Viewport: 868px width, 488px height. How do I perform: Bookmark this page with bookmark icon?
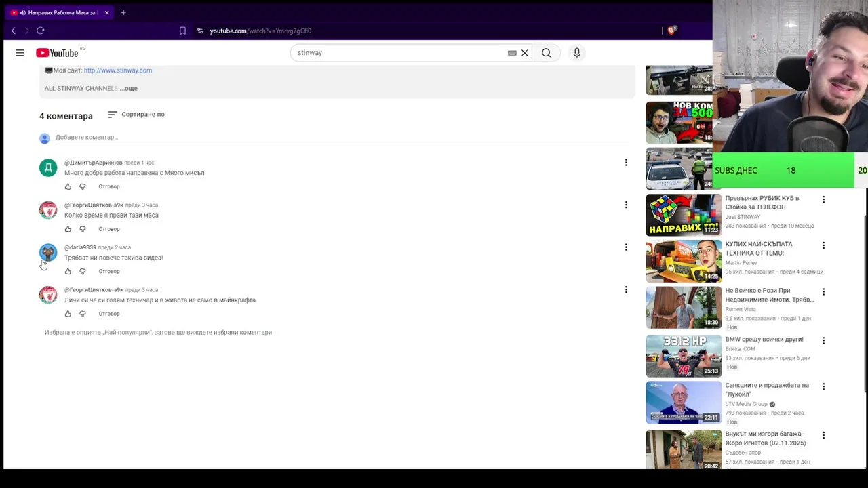(182, 30)
